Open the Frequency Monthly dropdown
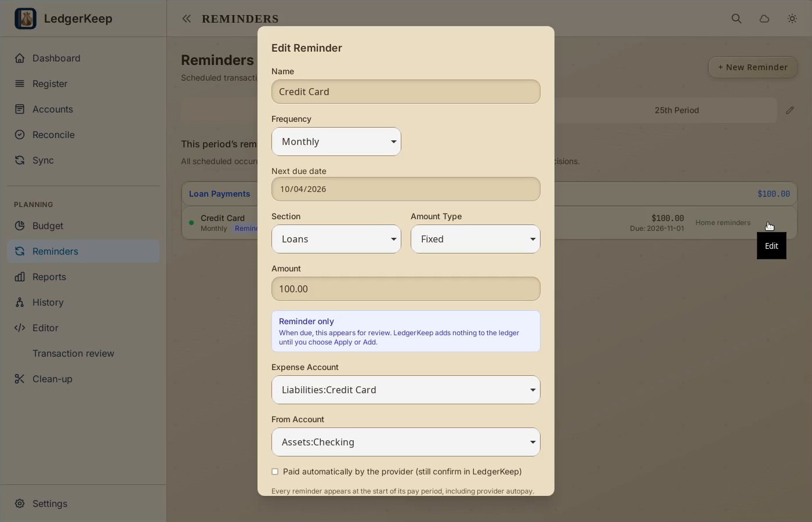The width and height of the screenshot is (812, 522). 336,142
